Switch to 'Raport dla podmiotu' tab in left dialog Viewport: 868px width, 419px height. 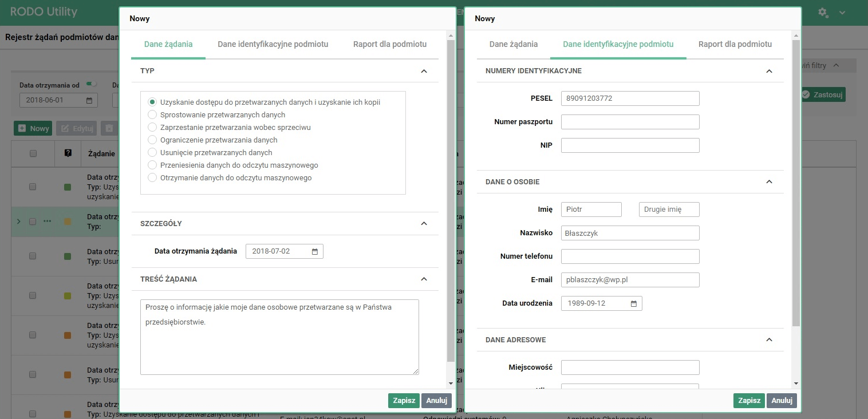point(390,44)
